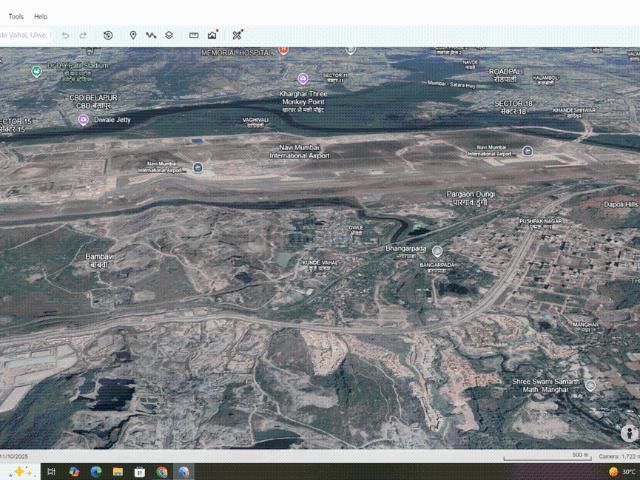Image resolution: width=640 pixels, height=480 pixels.
Task: Select the Add placemark pin tool
Action: pyautogui.click(x=133, y=36)
